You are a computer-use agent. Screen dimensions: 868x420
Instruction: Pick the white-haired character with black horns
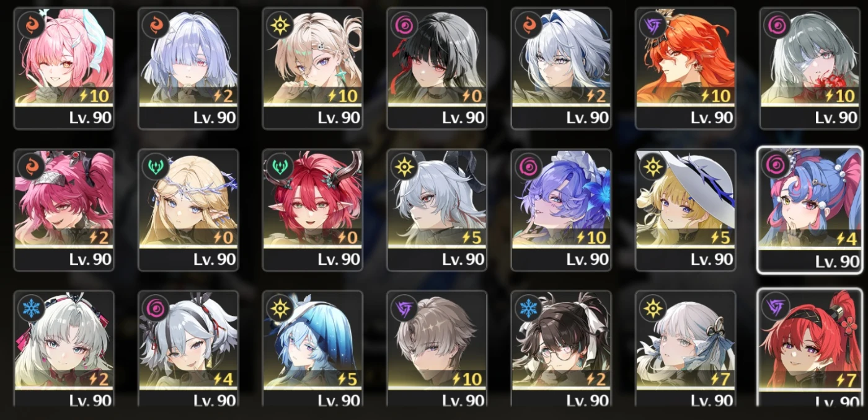[x=437, y=210]
